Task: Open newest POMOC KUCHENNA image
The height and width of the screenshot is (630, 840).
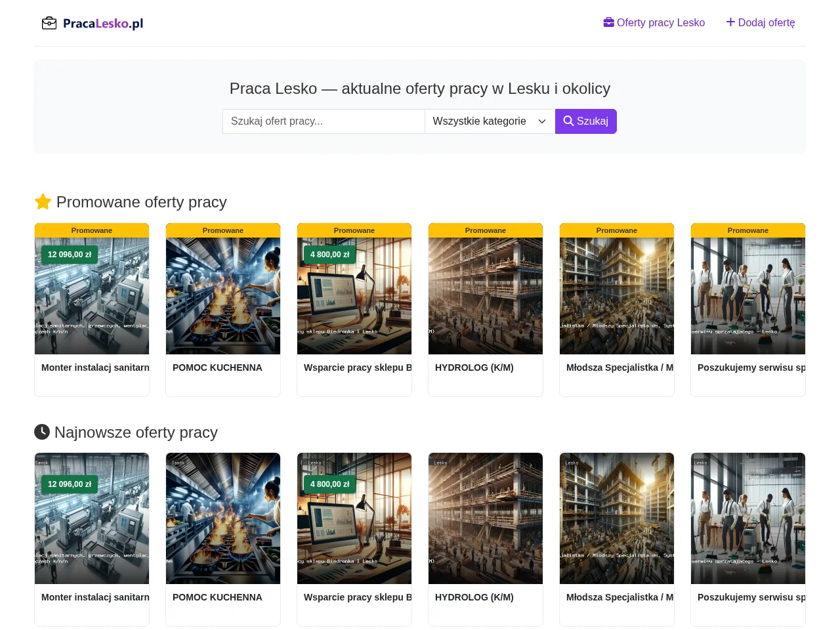Action: 223,518
